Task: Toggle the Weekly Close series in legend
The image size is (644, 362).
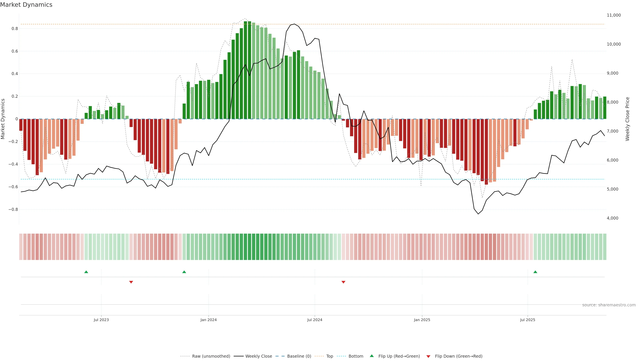Action: point(258,356)
